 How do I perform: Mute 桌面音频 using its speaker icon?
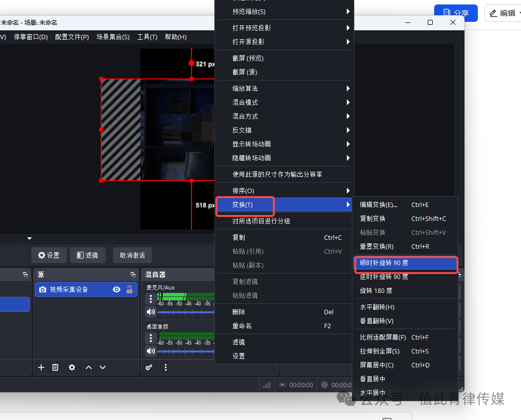click(151, 351)
